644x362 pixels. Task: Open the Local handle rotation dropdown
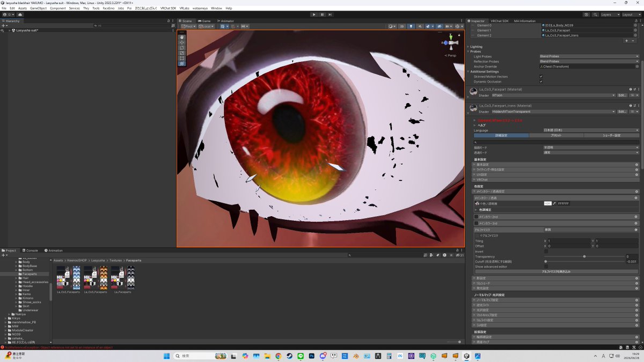click(x=206, y=26)
